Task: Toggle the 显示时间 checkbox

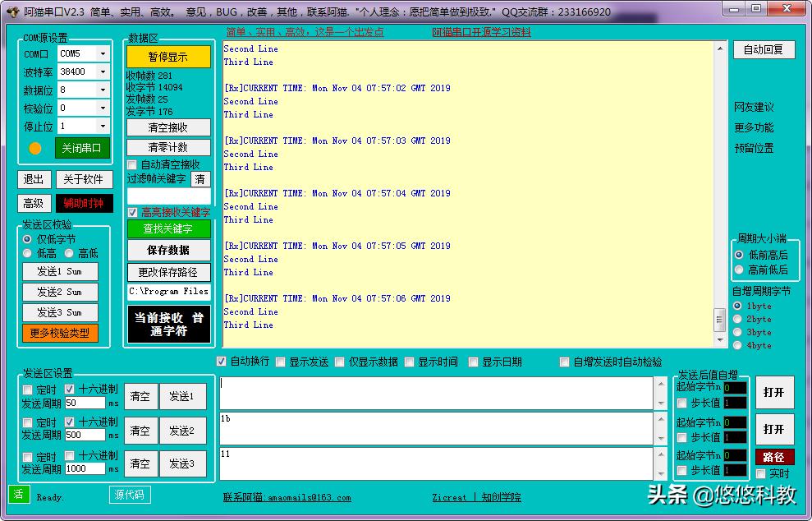Action: [x=410, y=362]
